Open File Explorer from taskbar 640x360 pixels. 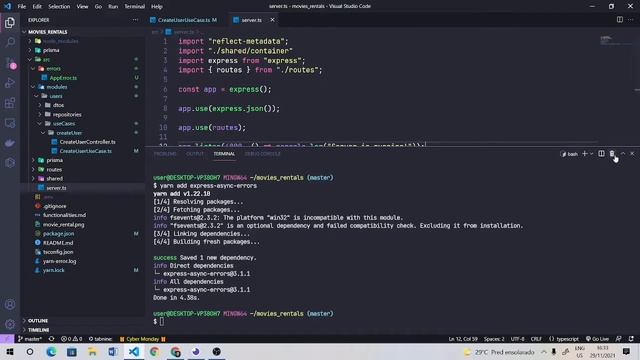pos(93,352)
